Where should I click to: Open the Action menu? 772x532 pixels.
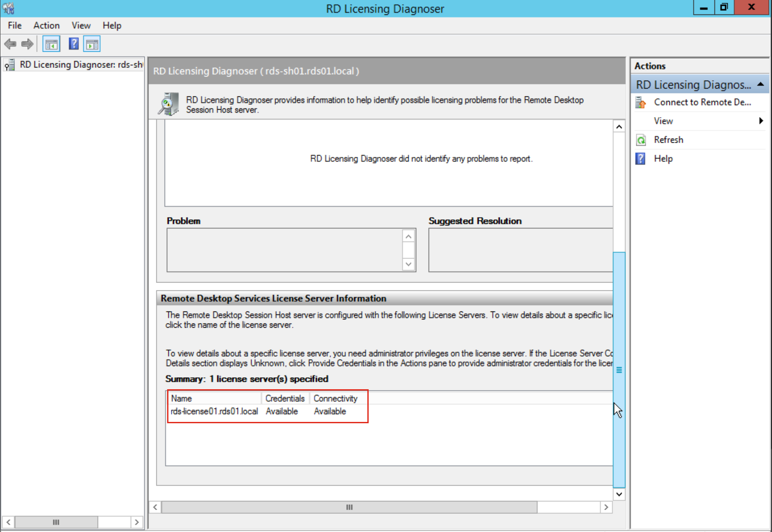pyautogui.click(x=46, y=26)
